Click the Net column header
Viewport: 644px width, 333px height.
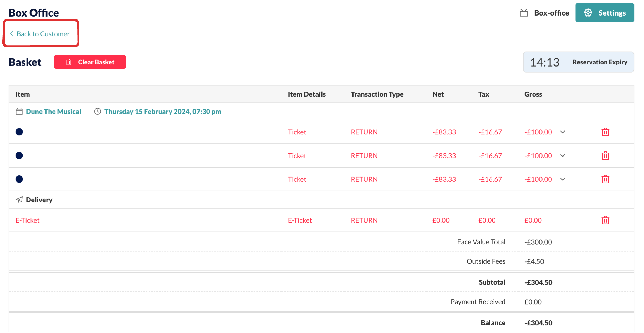(438, 94)
